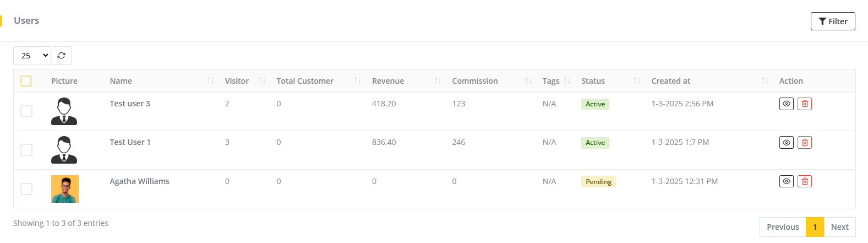Open the 25 entries per page dropdown
Viewport: 868px width, 243px height.
32,56
